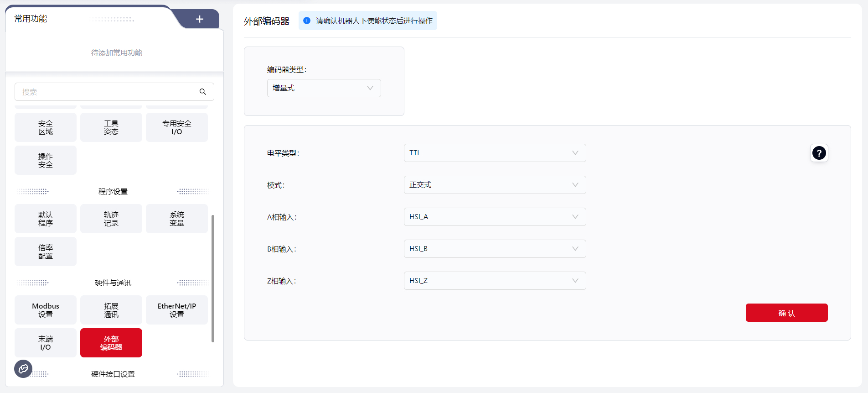The image size is (868, 393).
Task: Click the plus icon to add common function
Action: point(199,19)
